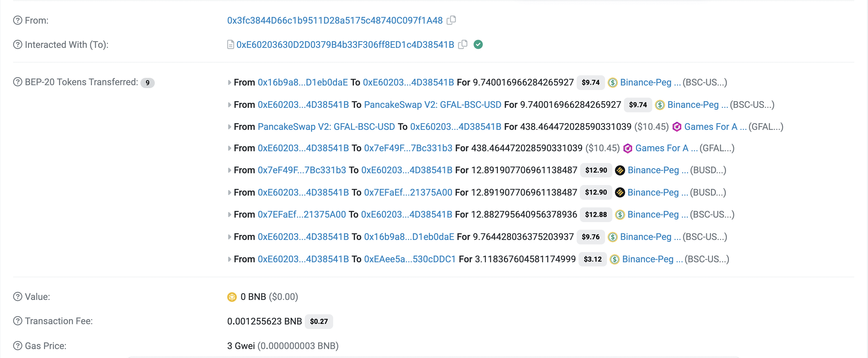Image resolution: width=868 pixels, height=358 pixels.
Task: Click the help icon beside Transaction Fee
Action: [18, 321]
